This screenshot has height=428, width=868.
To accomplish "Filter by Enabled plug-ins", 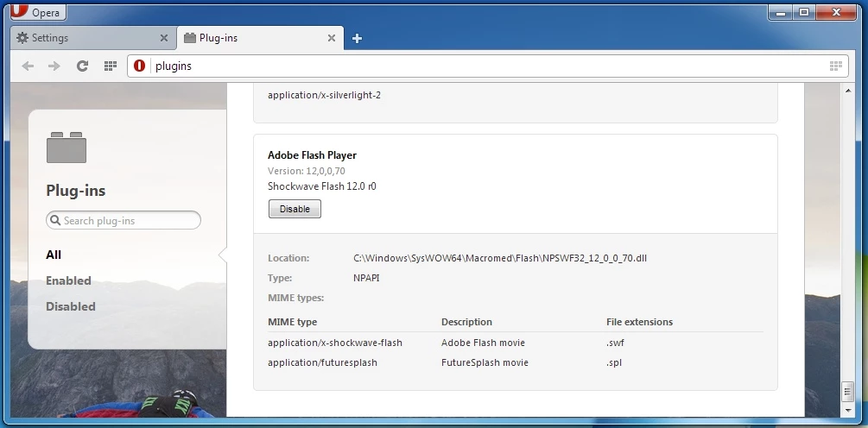I will click(68, 281).
